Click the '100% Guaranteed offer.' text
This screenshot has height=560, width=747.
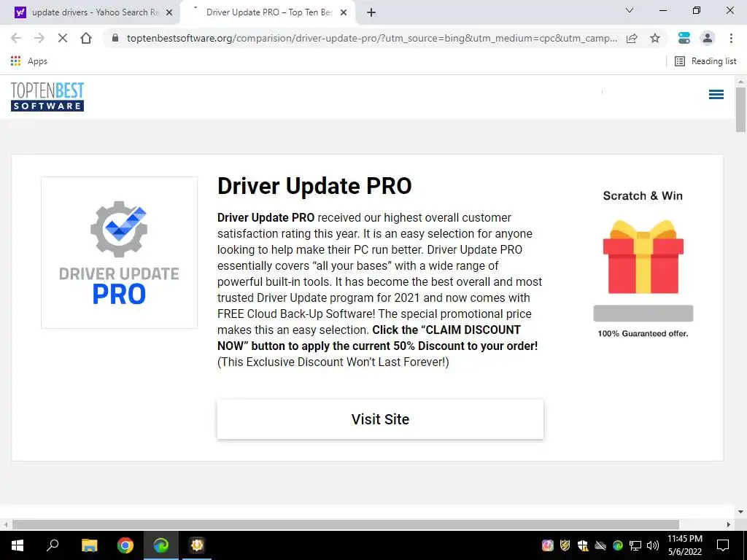coord(643,334)
